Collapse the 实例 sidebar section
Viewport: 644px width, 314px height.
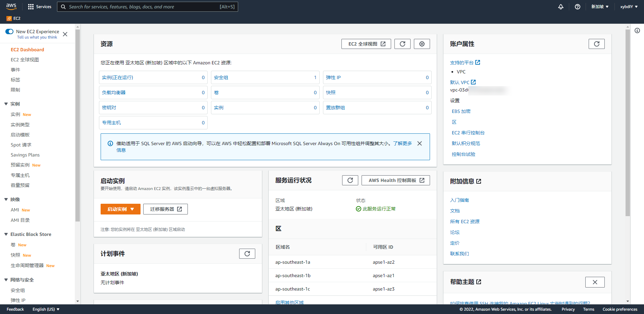[6, 104]
